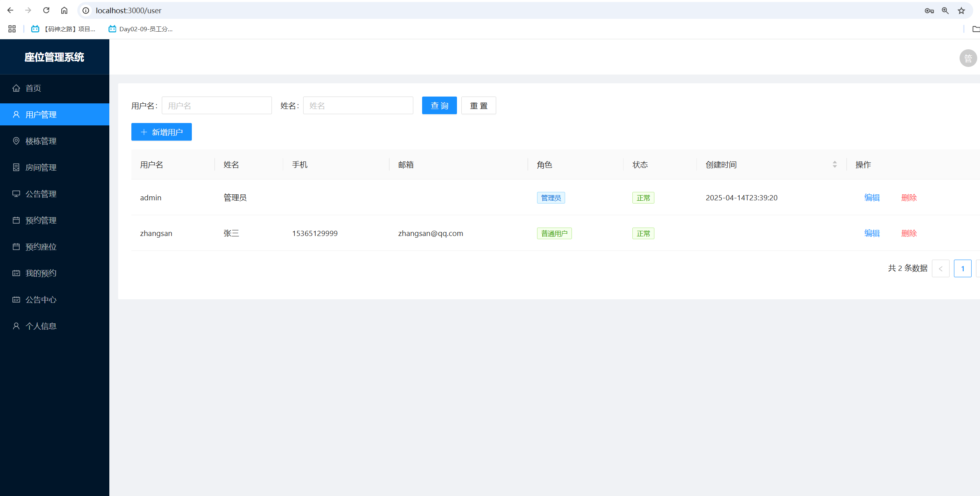Click the 重置 reset button
Screen dimensions: 980x496
tap(478, 106)
